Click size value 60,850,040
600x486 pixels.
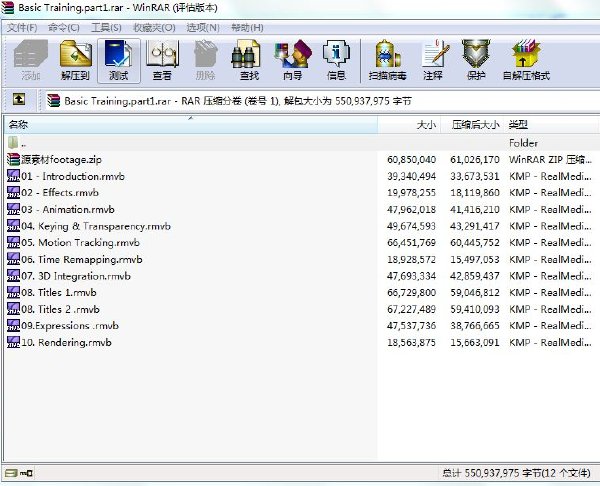coord(411,160)
